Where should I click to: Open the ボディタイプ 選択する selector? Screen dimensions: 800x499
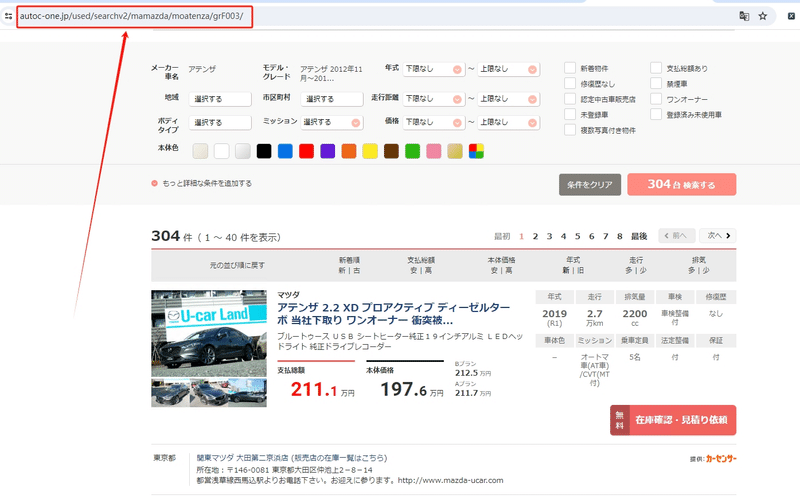(x=220, y=122)
